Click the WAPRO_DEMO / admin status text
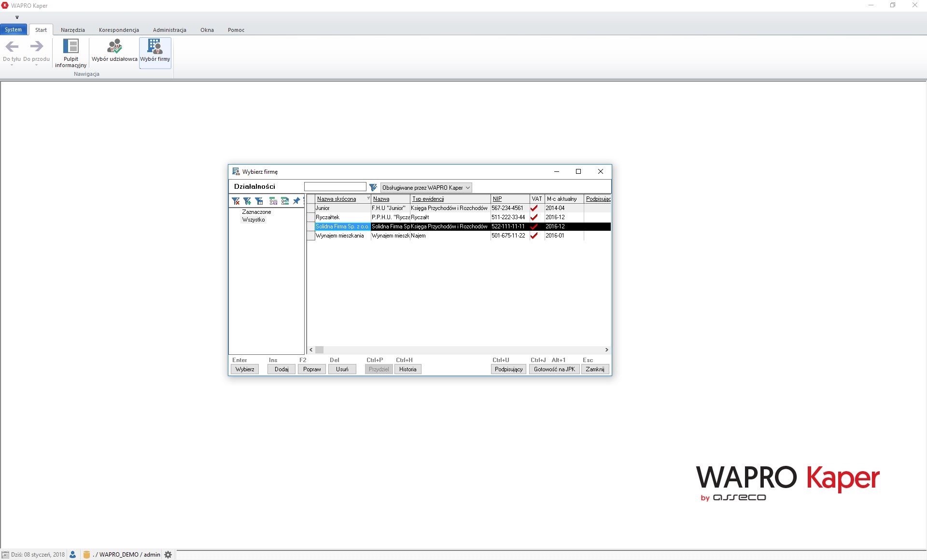The image size is (927, 560). point(126,555)
